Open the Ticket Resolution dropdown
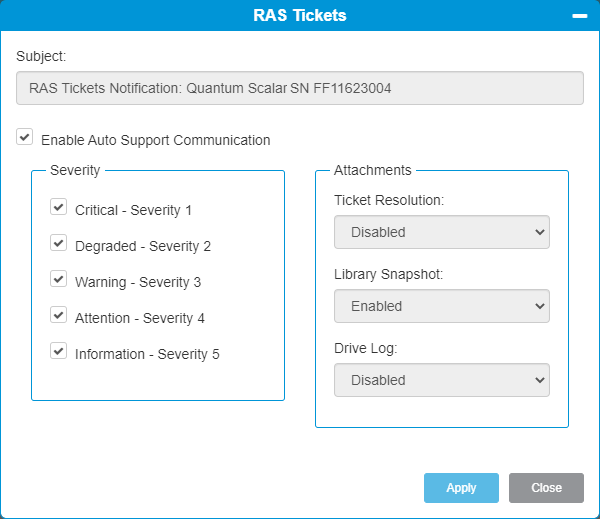Viewport: 600px width, 519px height. pos(442,232)
